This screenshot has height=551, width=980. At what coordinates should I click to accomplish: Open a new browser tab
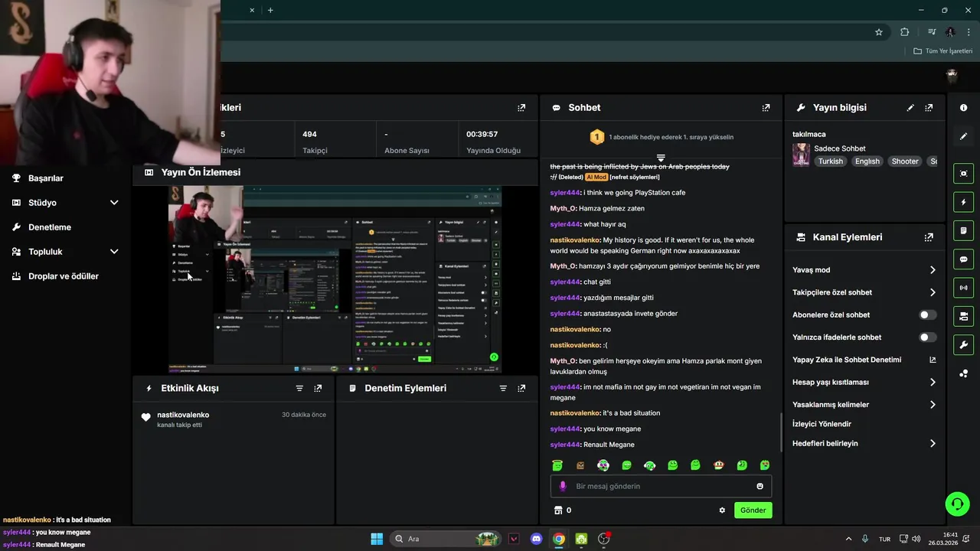(x=270, y=10)
